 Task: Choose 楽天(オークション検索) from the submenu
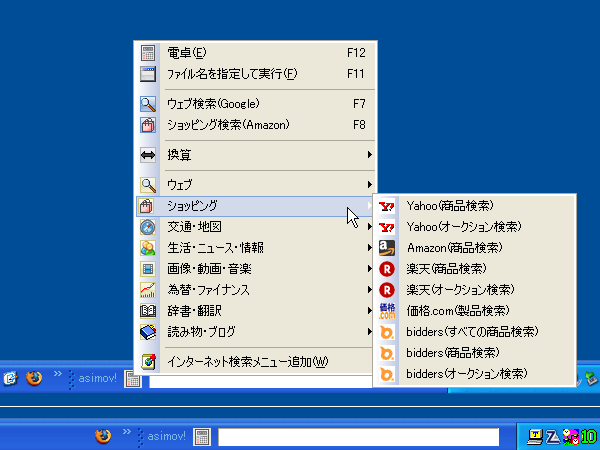click(x=474, y=290)
